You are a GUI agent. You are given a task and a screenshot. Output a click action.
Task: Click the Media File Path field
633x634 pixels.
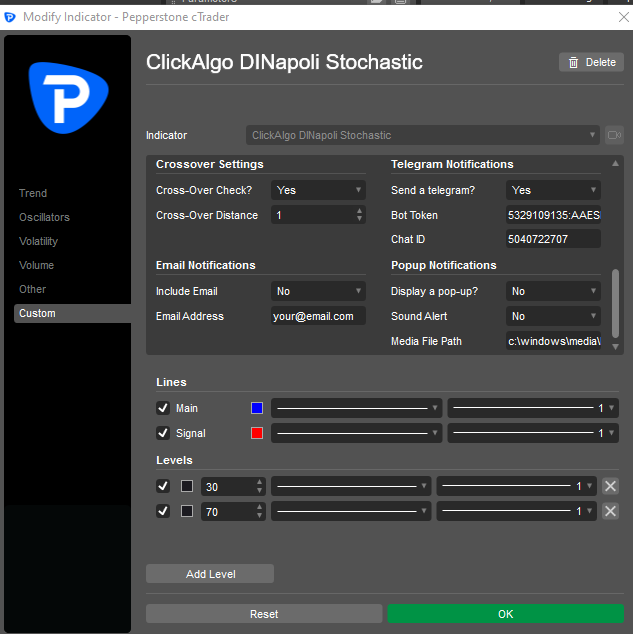553,341
